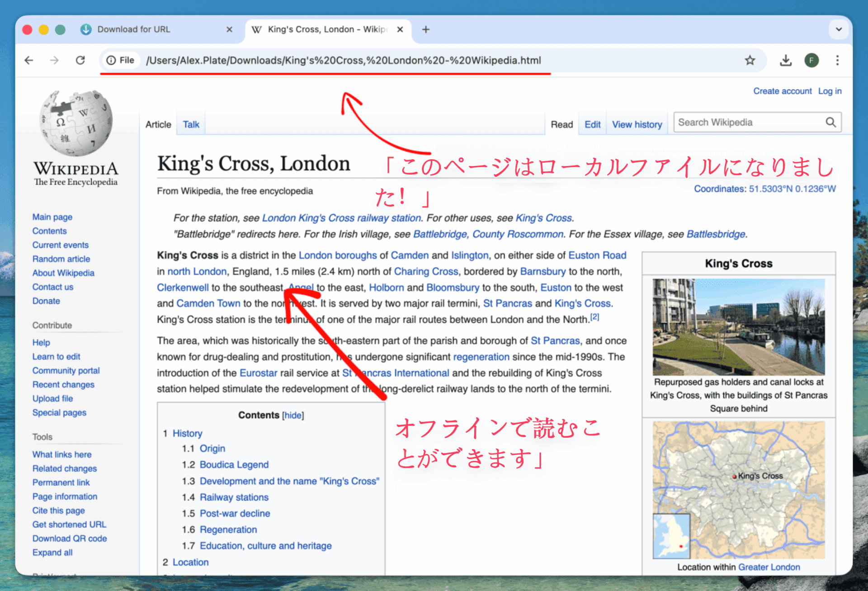Jump to 2 Location section
868x591 pixels.
190,562
